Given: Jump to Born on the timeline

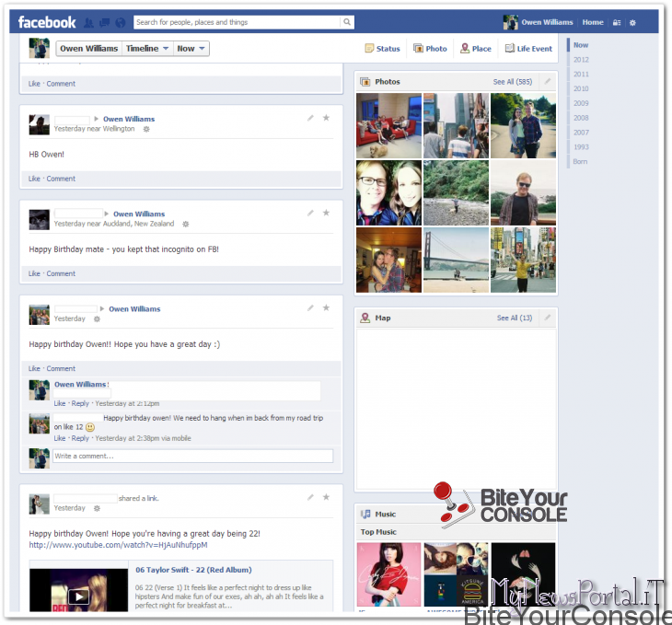Looking at the screenshot, I should click(580, 162).
